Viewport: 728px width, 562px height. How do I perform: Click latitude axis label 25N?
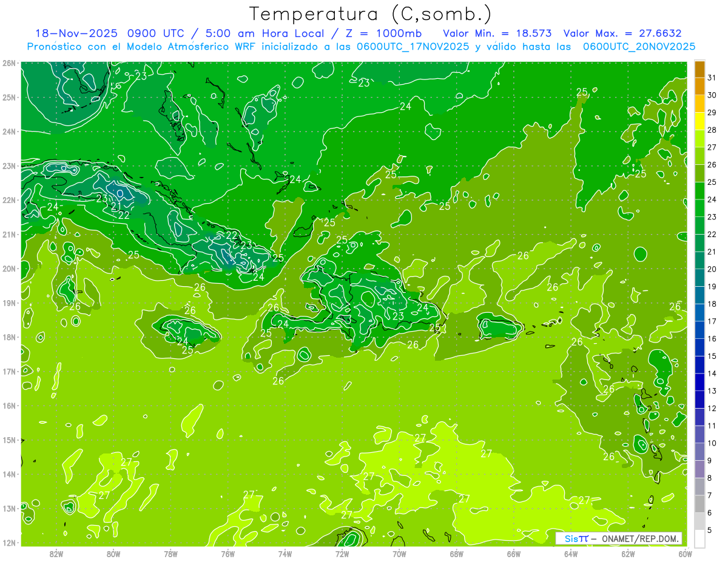tap(9, 98)
